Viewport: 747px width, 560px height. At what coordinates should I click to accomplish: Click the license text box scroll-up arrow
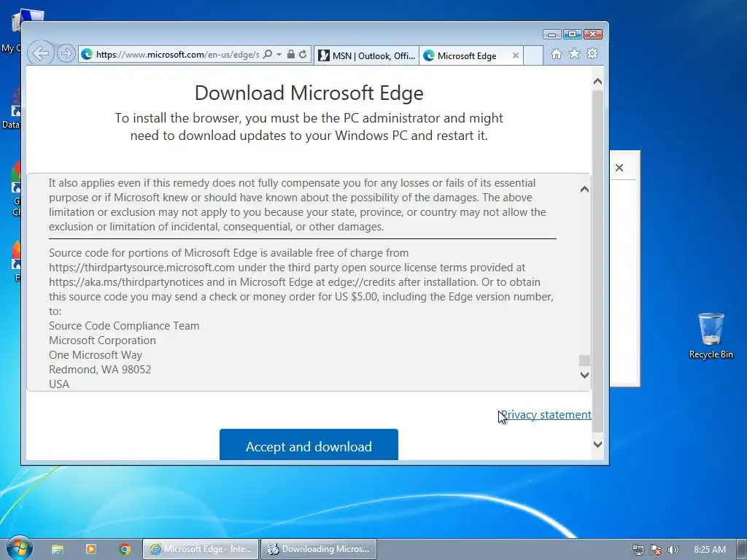pyautogui.click(x=584, y=190)
